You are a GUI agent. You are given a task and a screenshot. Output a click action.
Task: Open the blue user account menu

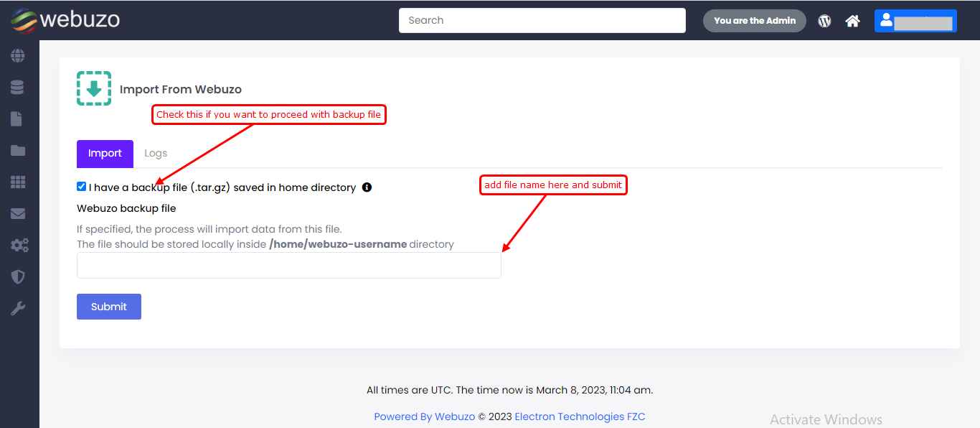click(915, 21)
